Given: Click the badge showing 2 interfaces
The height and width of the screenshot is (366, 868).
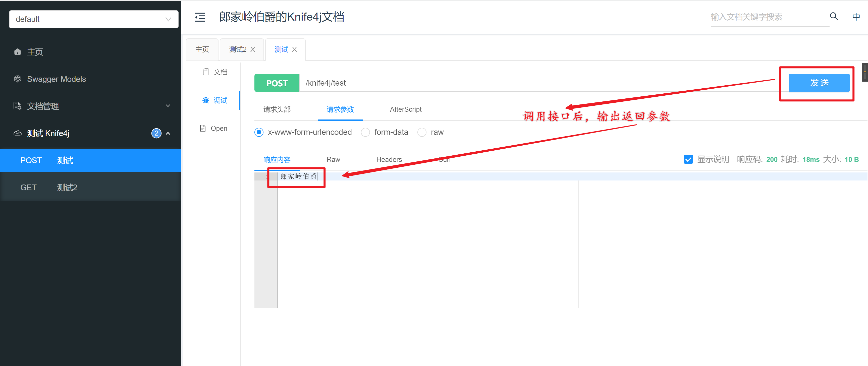Looking at the screenshot, I should pos(156,133).
